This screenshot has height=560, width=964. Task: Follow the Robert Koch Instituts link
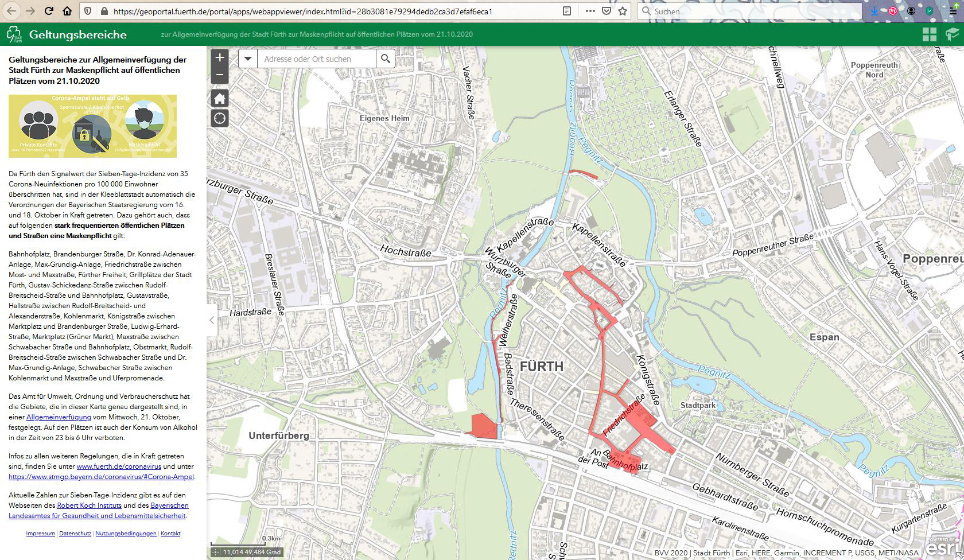89,505
